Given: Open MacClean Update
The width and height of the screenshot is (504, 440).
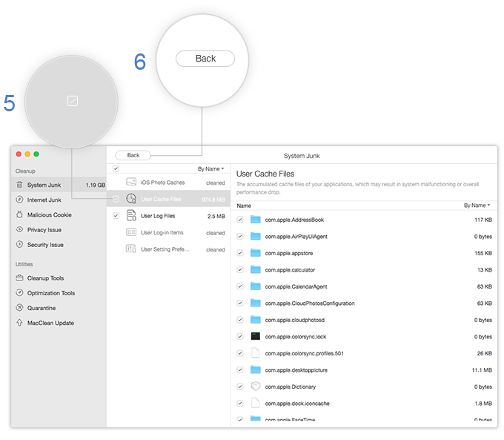Looking at the screenshot, I should 59,323.
